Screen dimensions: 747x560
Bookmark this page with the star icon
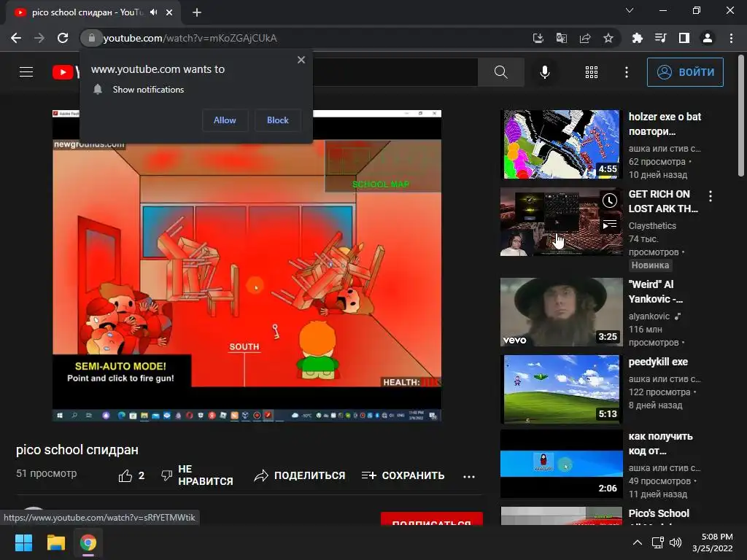coord(608,38)
